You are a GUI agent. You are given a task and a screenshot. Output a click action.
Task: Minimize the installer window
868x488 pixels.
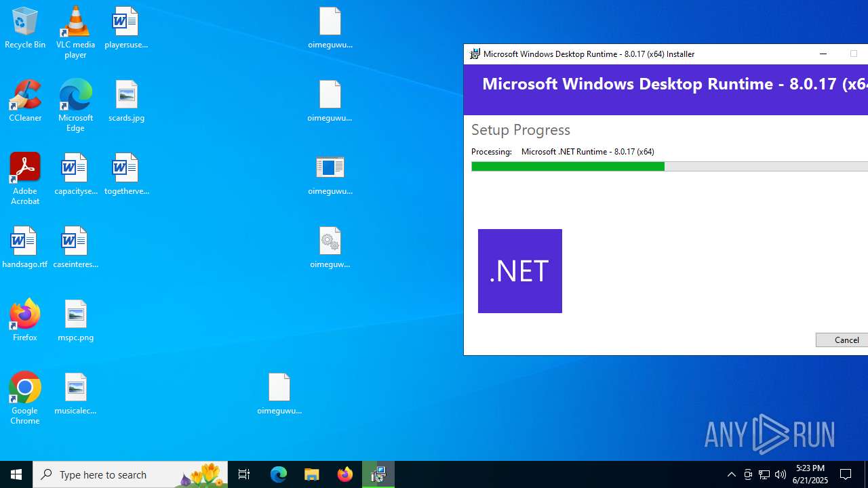pyautogui.click(x=823, y=54)
